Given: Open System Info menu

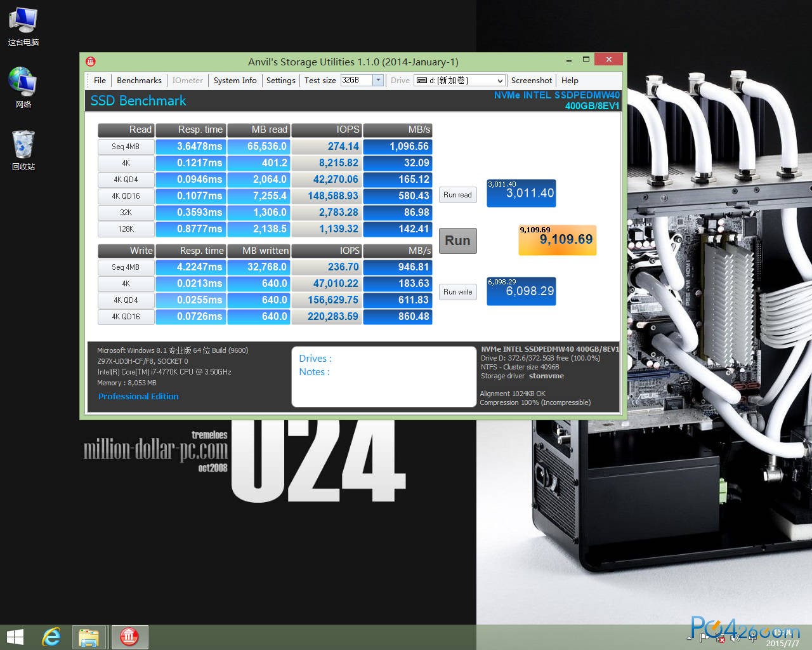Looking at the screenshot, I should [235, 81].
